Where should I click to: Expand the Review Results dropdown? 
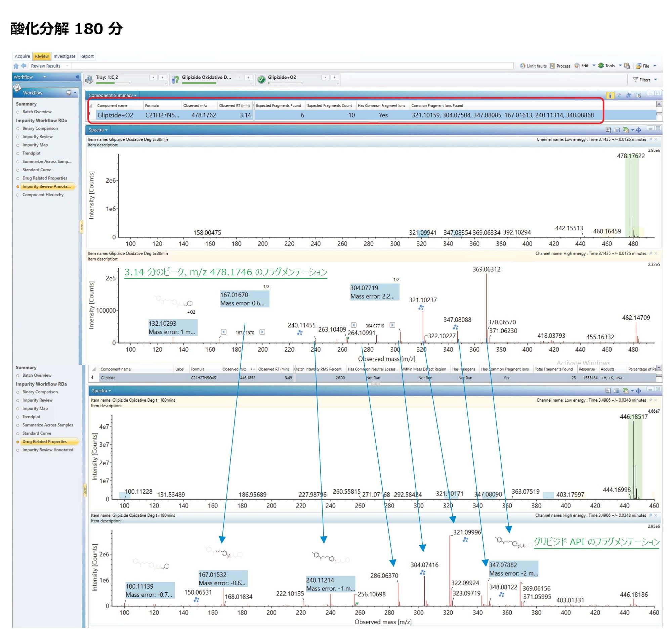coord(67,66)
